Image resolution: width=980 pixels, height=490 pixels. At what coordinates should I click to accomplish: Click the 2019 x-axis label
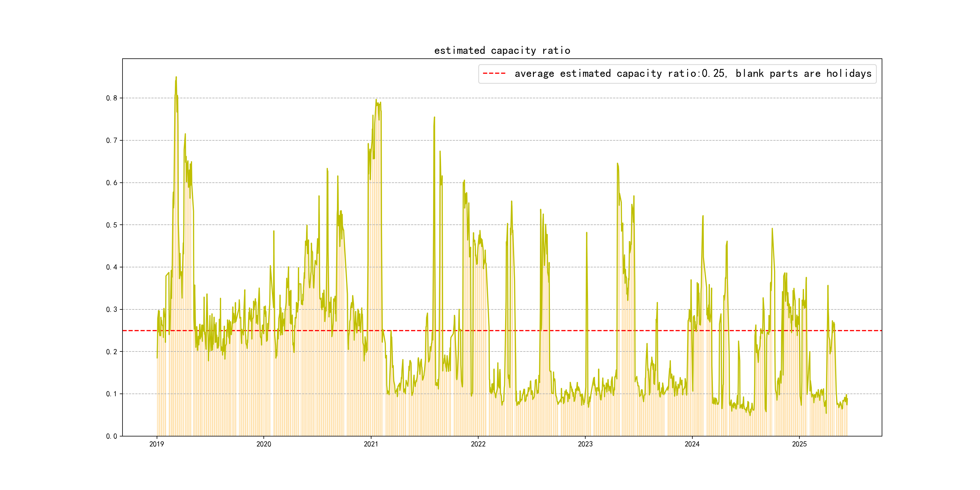156,444
